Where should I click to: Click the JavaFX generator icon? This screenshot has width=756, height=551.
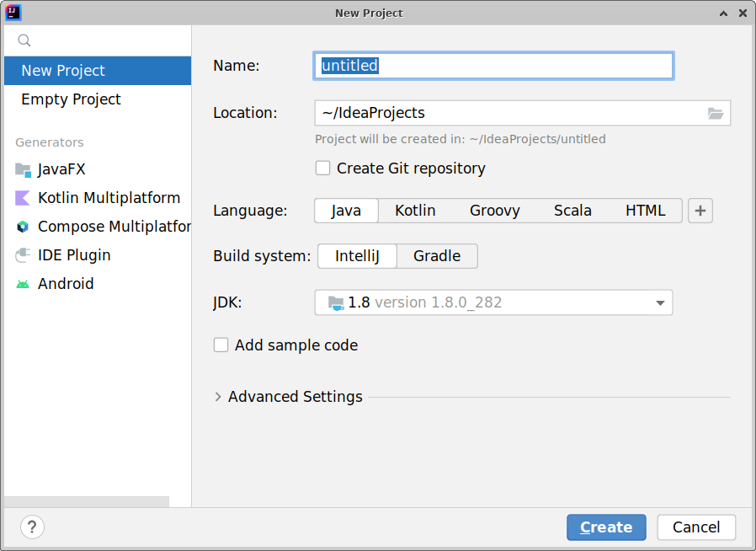click(x=23, y=169)
